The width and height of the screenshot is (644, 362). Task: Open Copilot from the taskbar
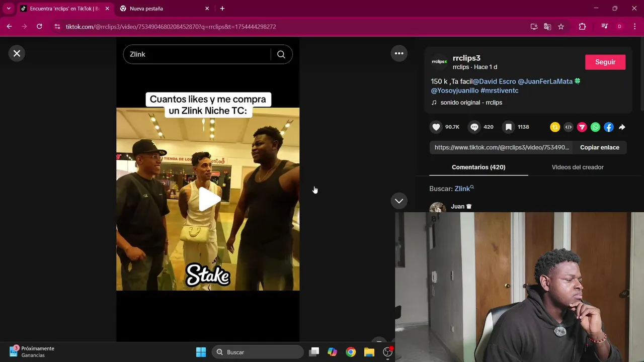click(x=332, y=352)
